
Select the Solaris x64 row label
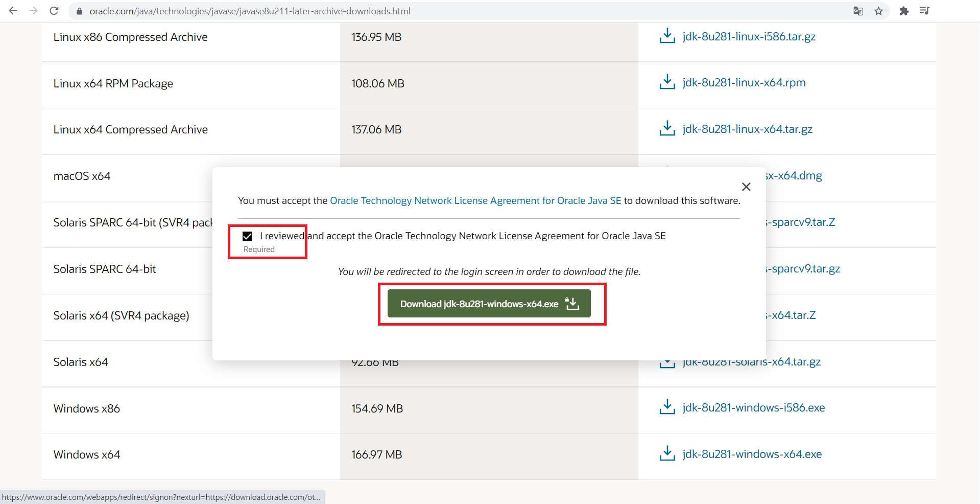pos(81,362)
